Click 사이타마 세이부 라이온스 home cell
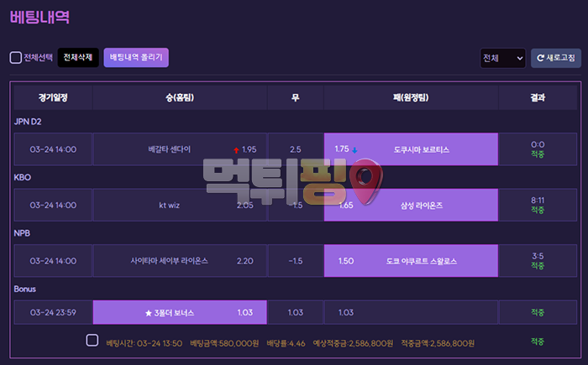 180,261
